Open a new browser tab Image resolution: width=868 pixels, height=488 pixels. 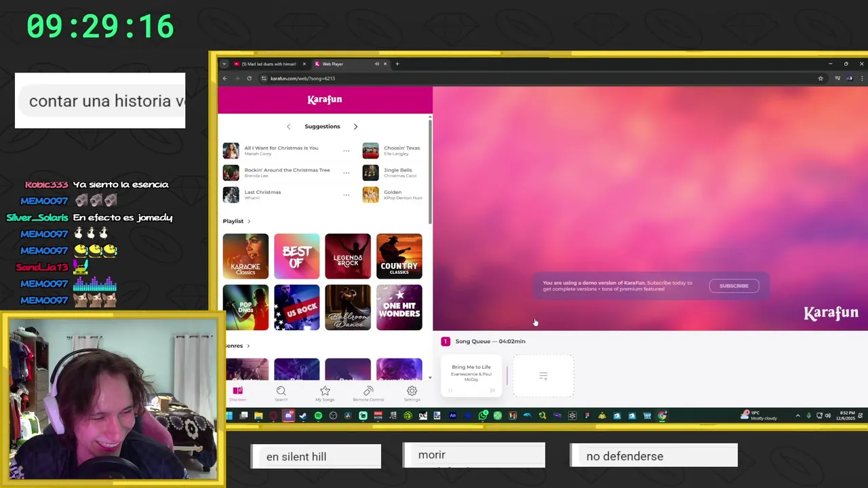[397, 64]
